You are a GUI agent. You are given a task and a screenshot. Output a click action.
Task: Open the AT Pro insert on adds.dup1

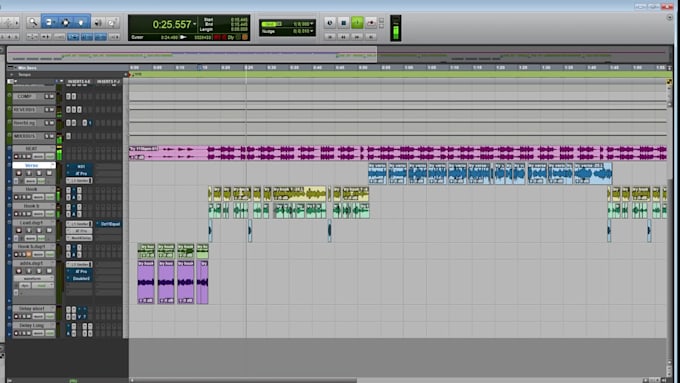[x=79, y=272]
